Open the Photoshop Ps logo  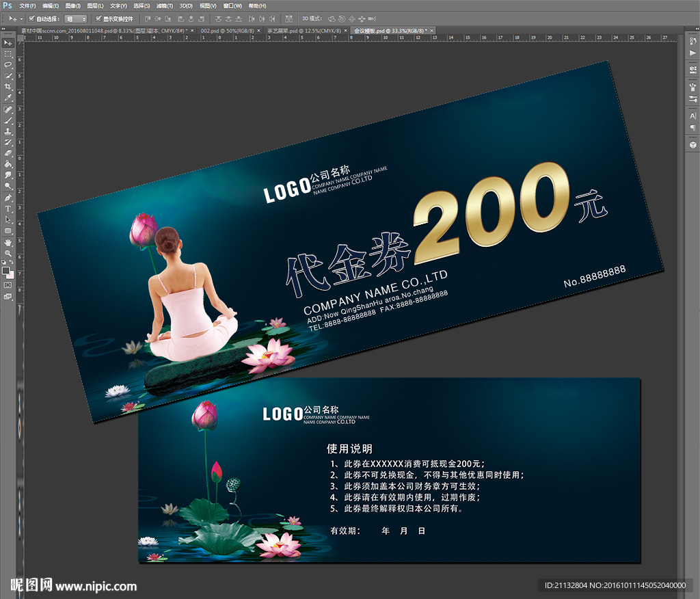point(8,5)
